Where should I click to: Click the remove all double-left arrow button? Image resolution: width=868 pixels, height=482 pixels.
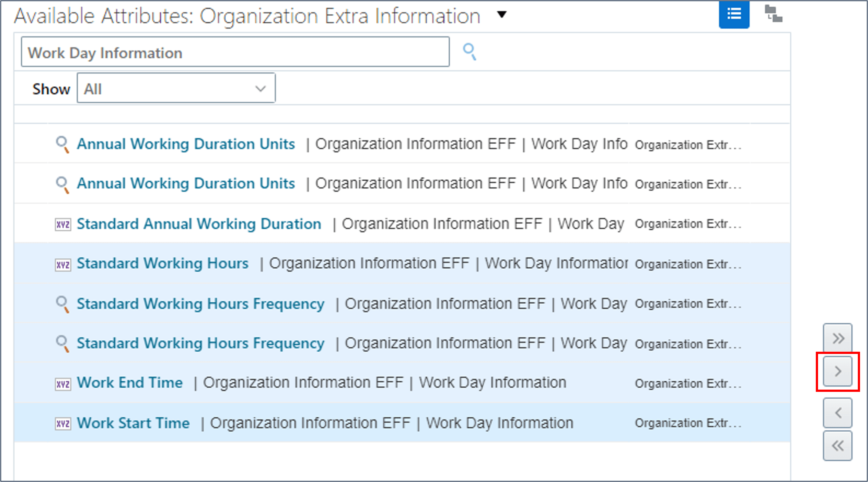pyautogui.click(x=837, y=446)
